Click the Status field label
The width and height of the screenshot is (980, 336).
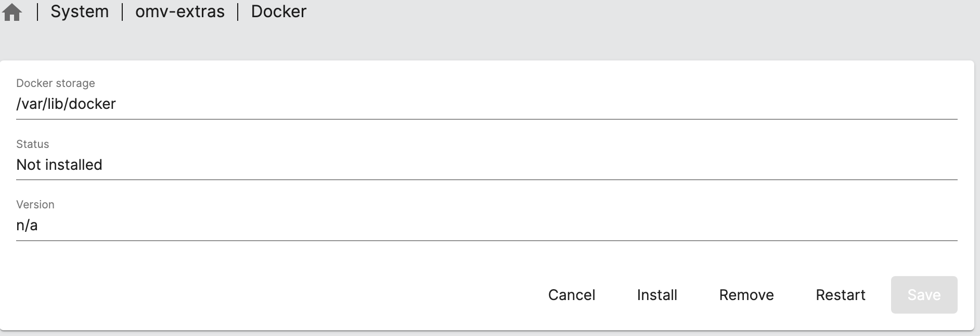pos(33,144)
